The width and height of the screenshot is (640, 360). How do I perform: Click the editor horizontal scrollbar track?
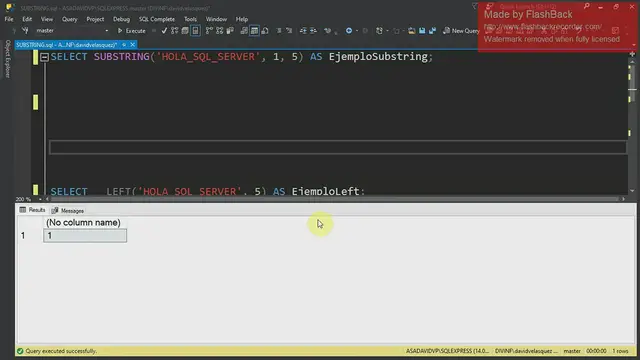(x=334, y=199)
